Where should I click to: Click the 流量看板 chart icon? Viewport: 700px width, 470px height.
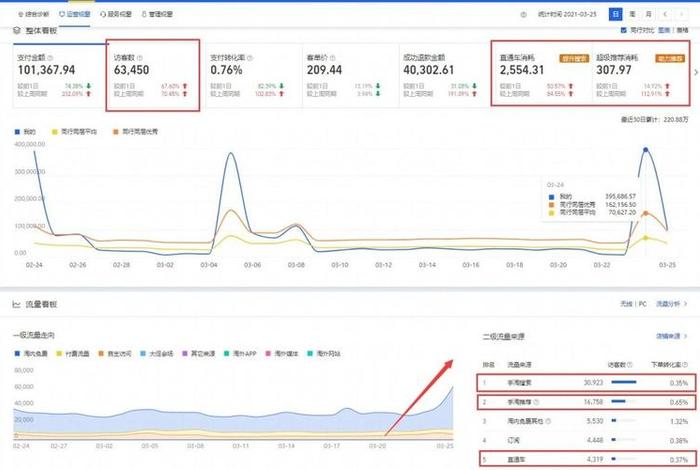(17, 304)
